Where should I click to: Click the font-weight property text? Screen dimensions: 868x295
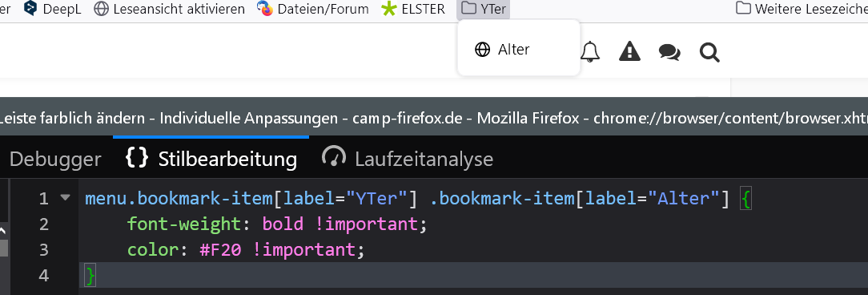pos(182,224)
